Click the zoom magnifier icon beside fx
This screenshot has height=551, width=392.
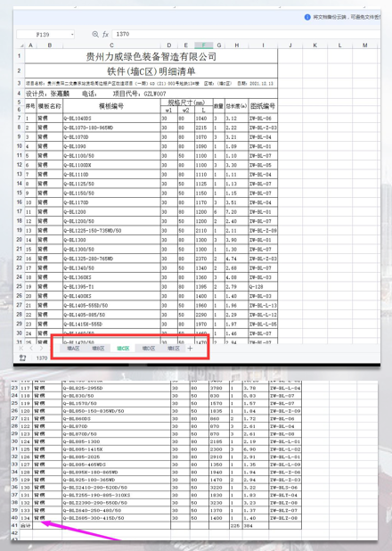click(x=95, y=34)
